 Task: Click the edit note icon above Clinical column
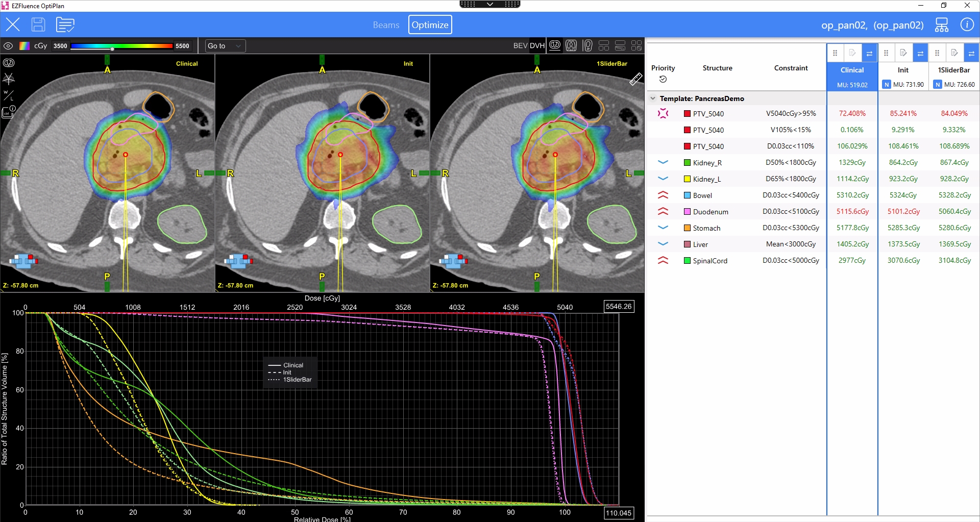click(852, 53)
